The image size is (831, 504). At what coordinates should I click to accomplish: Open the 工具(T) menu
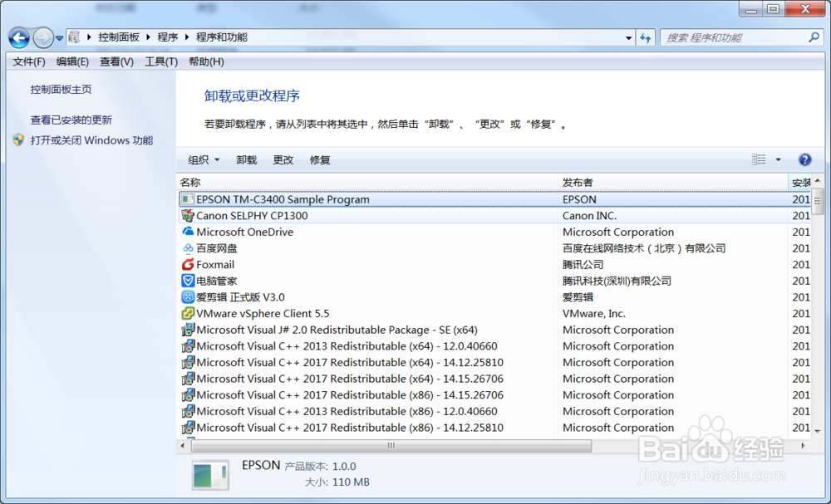pos(161,62)
